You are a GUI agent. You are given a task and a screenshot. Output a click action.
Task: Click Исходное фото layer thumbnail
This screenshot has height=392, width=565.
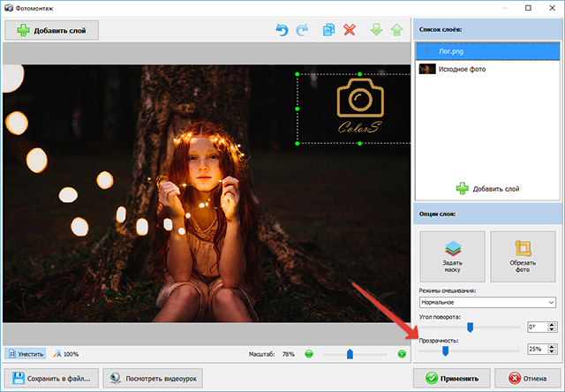click(x=427, y=69)
